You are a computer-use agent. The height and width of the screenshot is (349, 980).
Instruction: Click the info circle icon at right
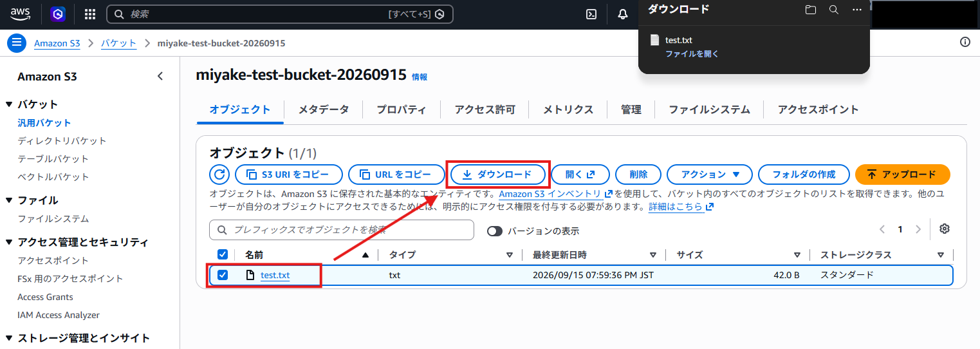click(965, 42)
